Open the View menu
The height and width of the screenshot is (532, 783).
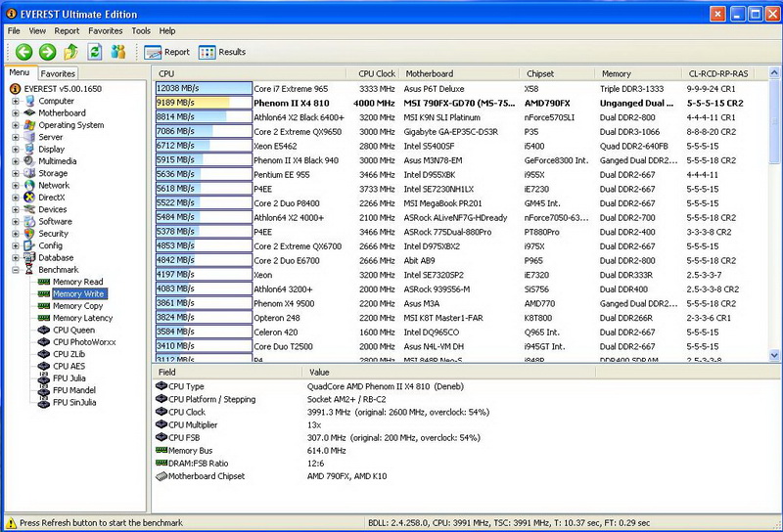pos(37,31)
